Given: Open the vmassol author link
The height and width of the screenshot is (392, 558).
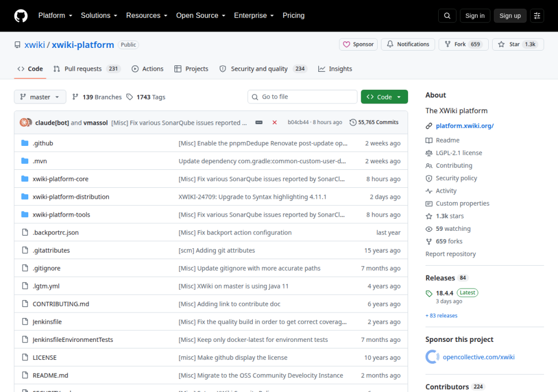Looking at the screenshot, I should click(95, 122).
